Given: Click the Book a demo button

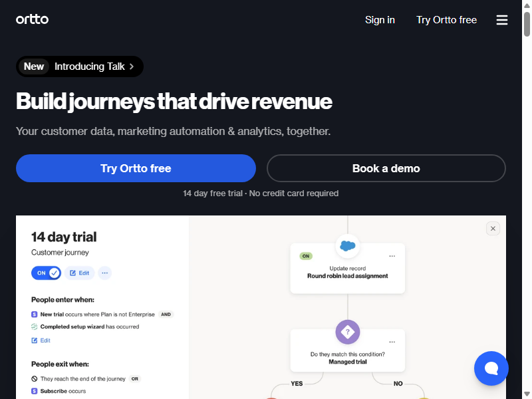Looking at the screenshot, I should pyautogui.click(x=386, y=168).
